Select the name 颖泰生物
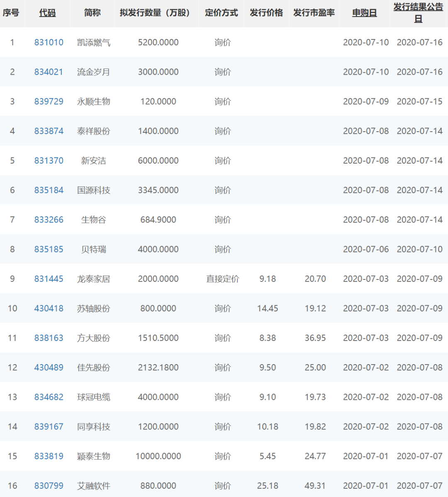 (x=94, y=456)
